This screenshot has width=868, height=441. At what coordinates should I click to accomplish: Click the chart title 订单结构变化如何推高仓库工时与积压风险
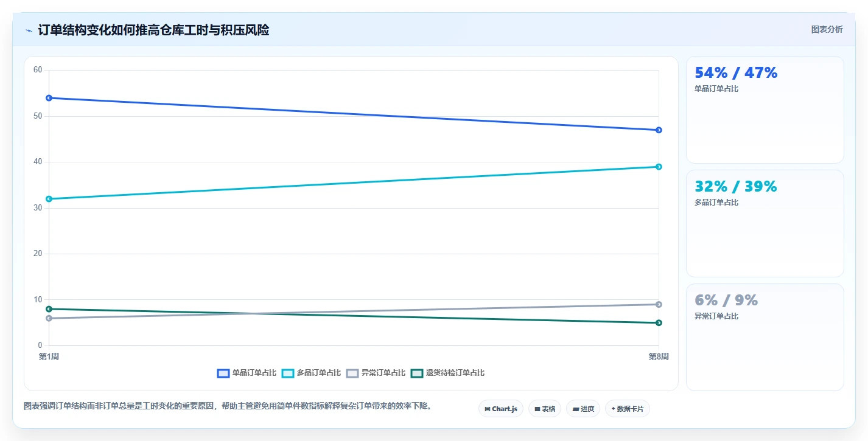[153, 30]
